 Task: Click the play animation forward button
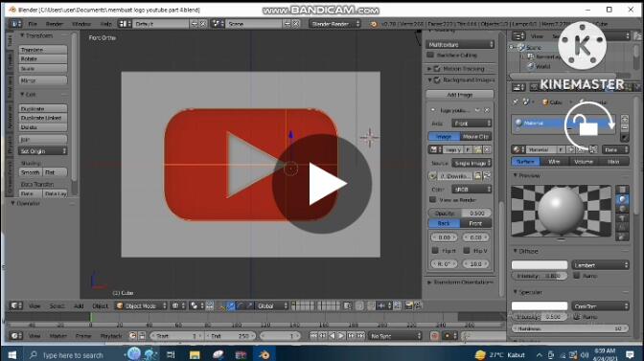pos(341,336)
